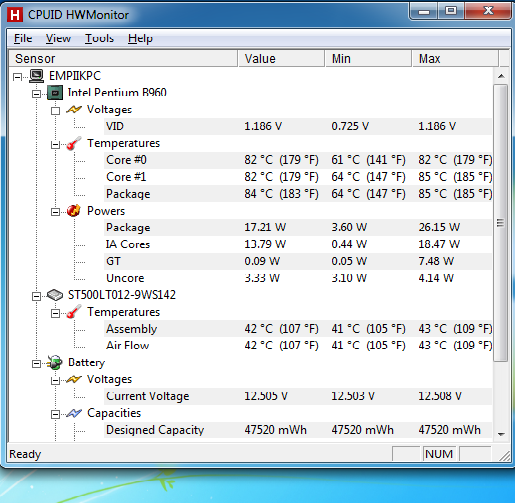
Task: Click the Intel Pentium B960 label
Action: tap(117, 92)
